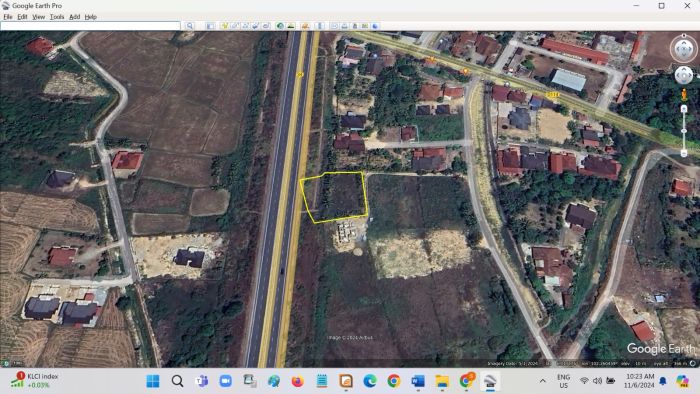The image size is (700, 394).
Task: Open File Explorer from taskbar
Action: tap(442, 381)
